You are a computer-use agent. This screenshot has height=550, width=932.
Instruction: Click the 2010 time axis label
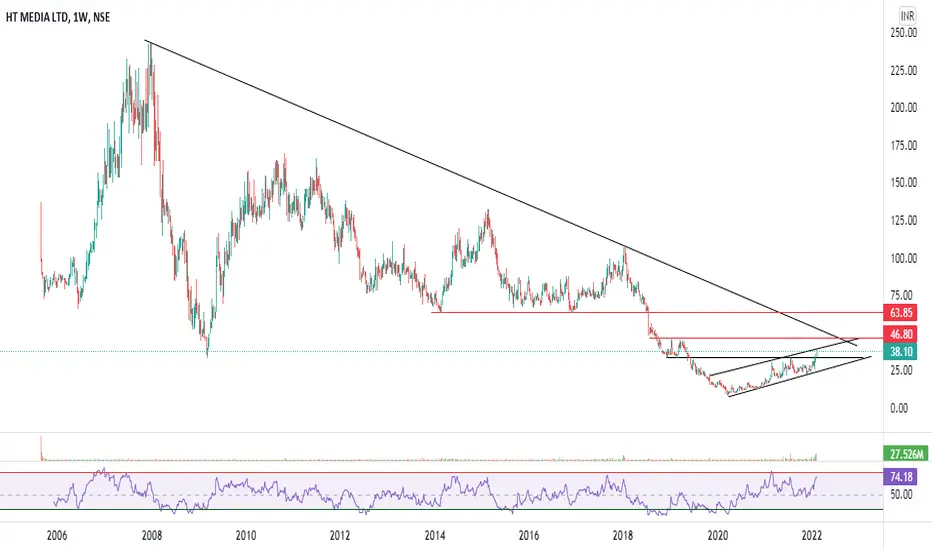point(245,536)
